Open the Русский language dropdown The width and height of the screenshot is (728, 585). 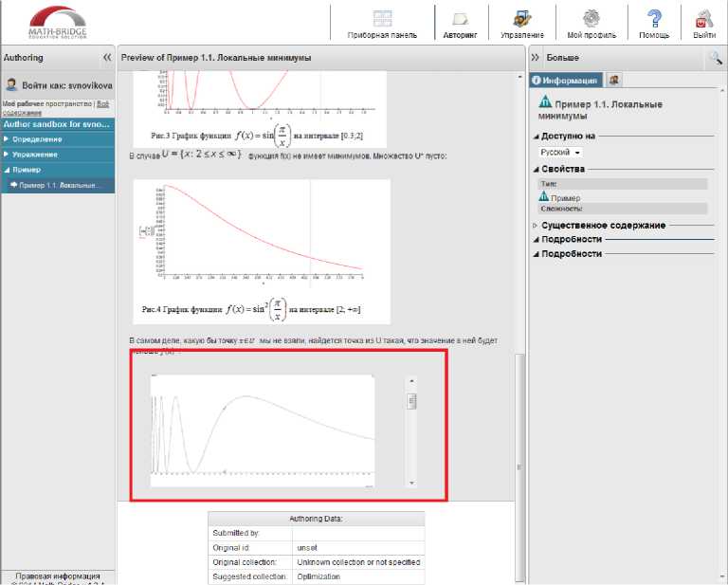pyautogui.click(x=560, y=153)
